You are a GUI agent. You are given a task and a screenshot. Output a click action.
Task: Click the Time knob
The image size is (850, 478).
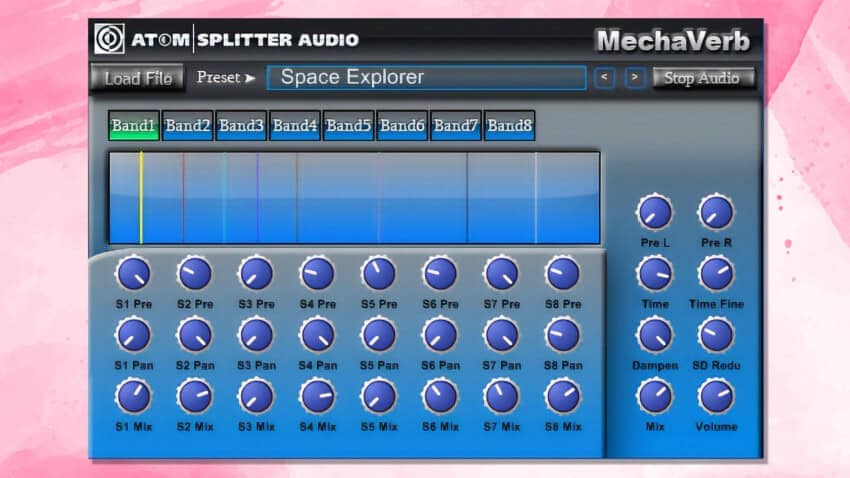click(655, 274)
